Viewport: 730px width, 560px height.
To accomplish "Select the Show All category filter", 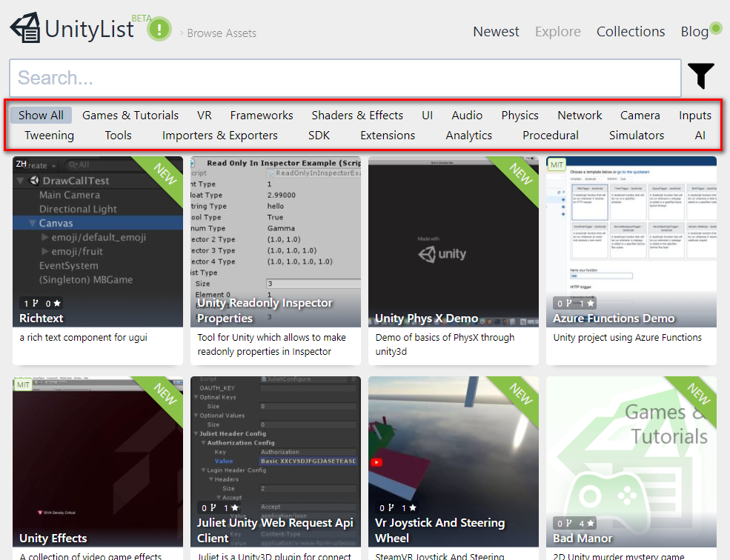I will [x=41, y=115].
